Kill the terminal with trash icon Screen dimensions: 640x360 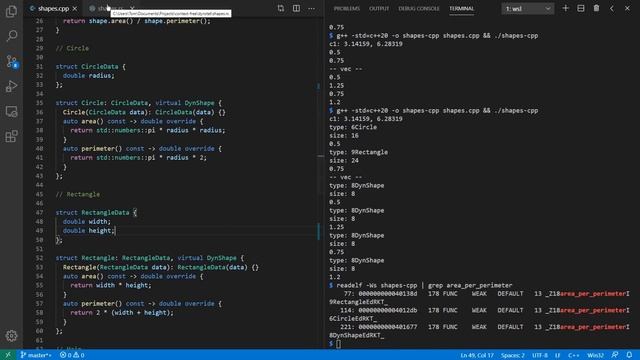click(x=596, y=8)
